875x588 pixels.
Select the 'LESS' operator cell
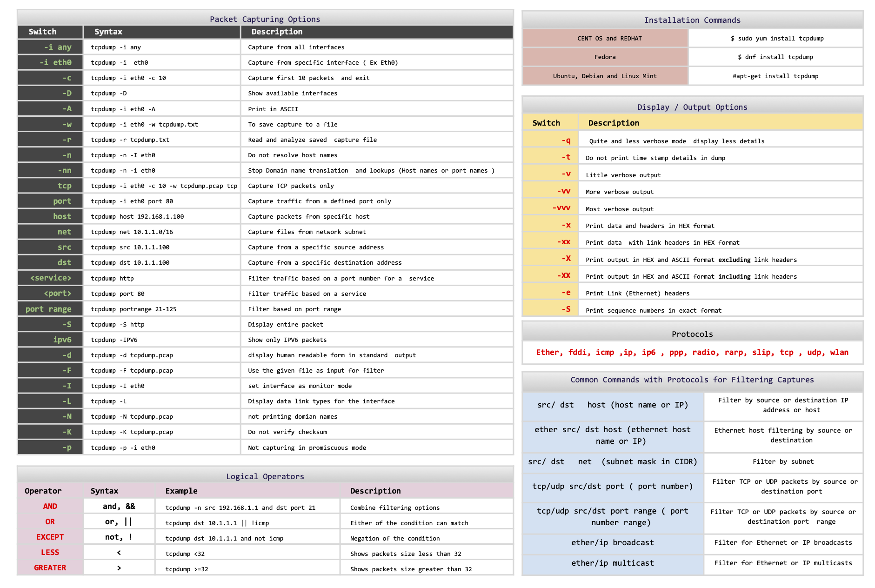coord(50,552)
